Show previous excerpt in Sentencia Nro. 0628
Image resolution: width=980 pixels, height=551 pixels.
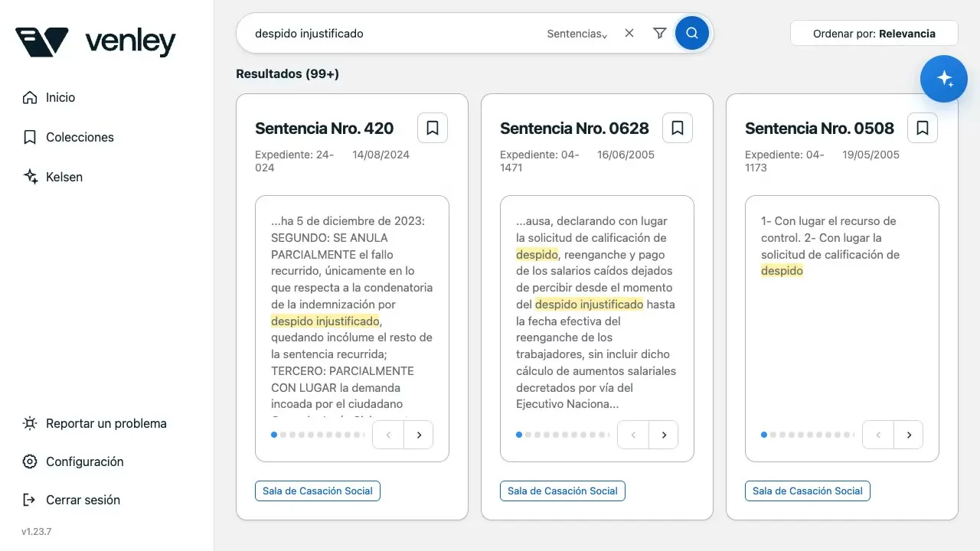tap(633, 435)
